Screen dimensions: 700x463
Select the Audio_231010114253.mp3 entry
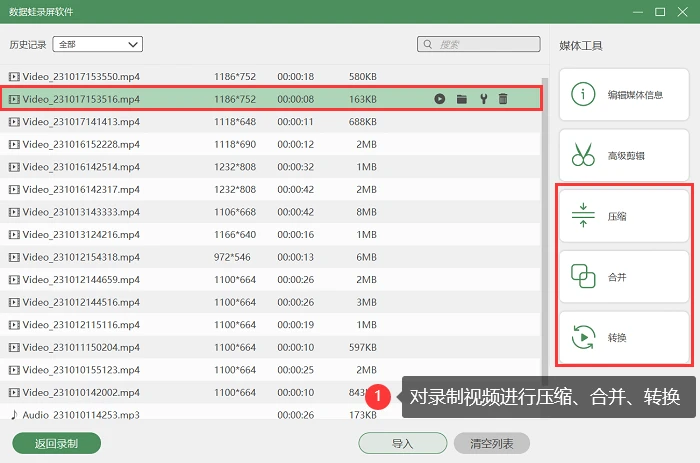point(270,415)
